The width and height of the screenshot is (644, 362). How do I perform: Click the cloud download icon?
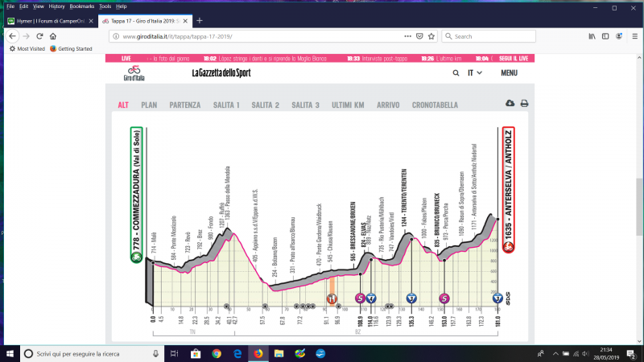[509, 104]
